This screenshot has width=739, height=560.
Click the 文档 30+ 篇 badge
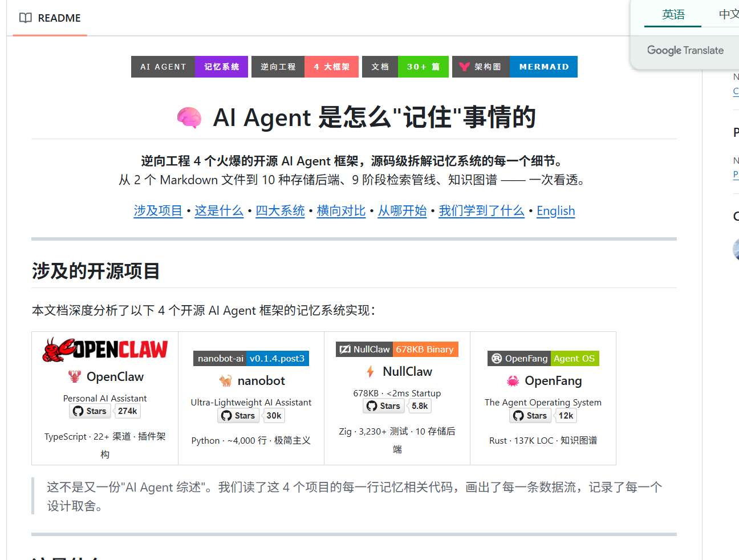(x=405, y=67)
